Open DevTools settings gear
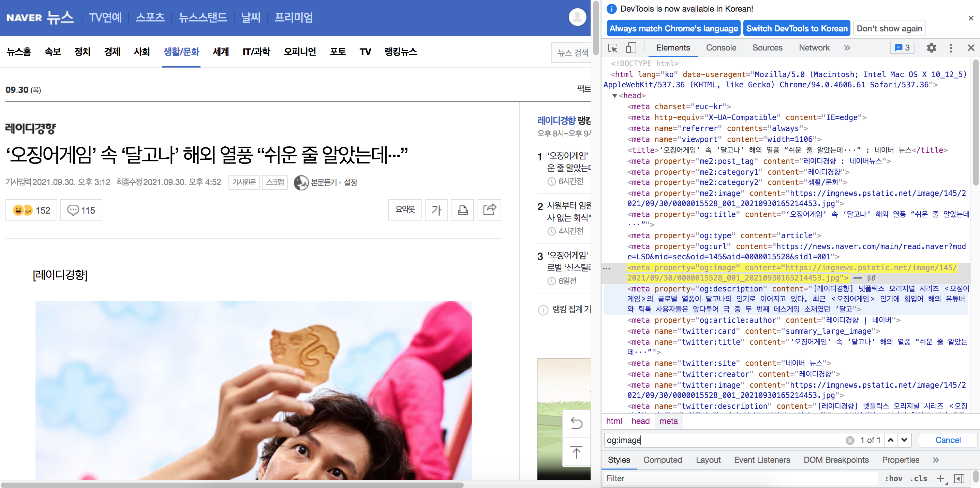 (x=931, y=48)
